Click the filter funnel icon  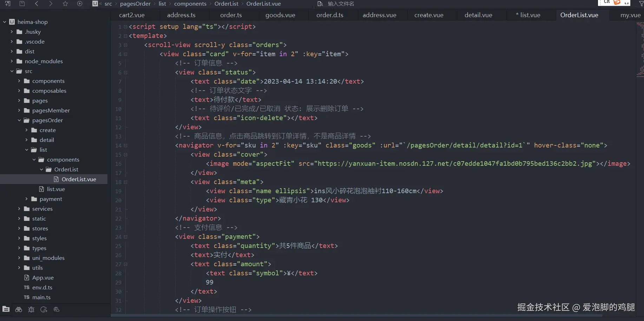[x=641, y=4]
